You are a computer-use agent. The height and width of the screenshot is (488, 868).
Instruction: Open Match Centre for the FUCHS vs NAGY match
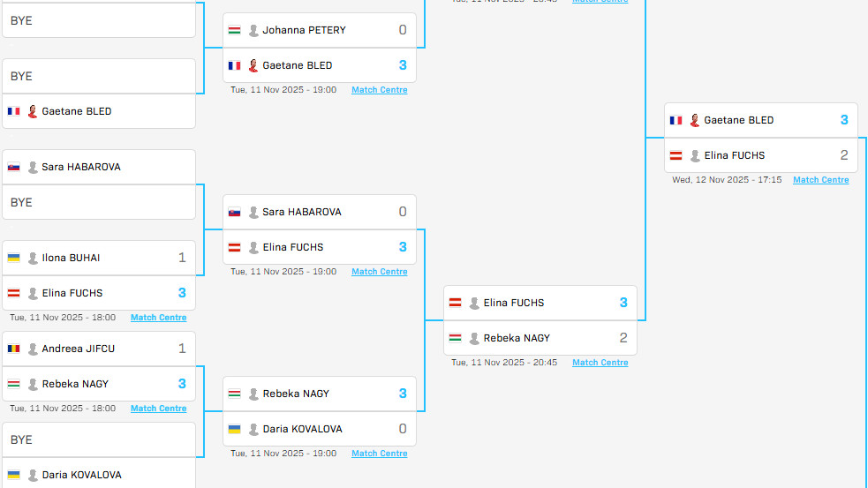click(x=600, y=363)
